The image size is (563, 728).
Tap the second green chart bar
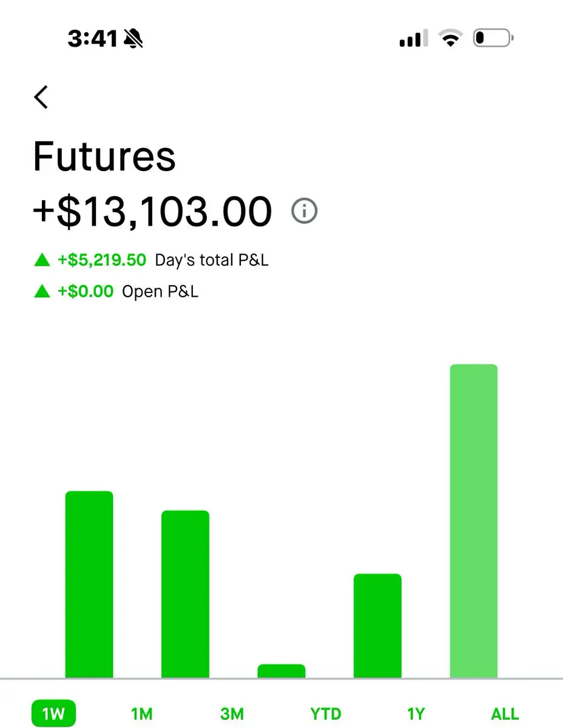(185, 593)
